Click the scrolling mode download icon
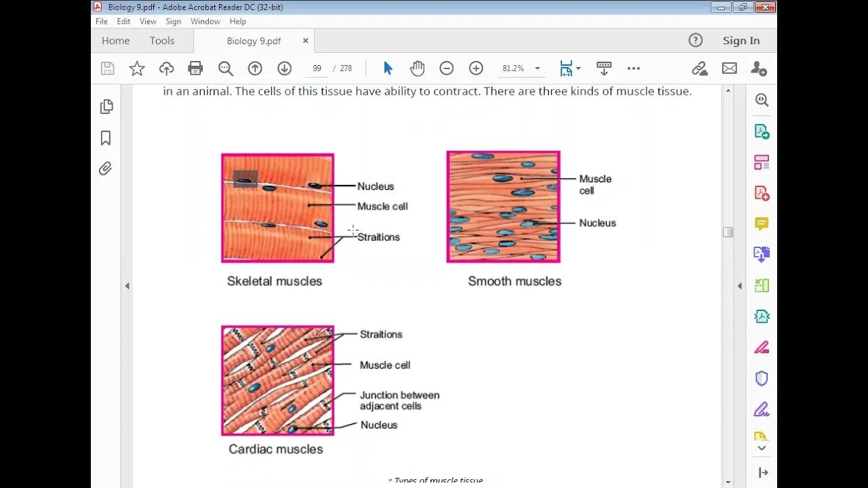The image size is (868, 488). pos(604,68)
